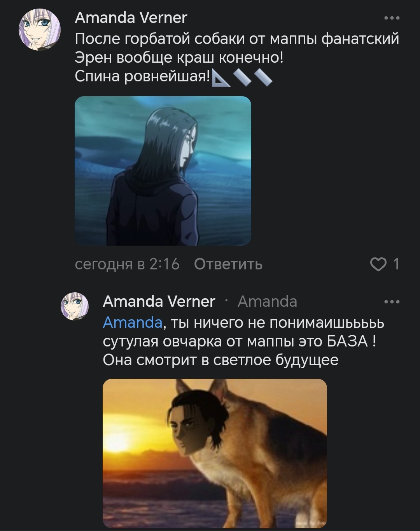The width and height of the screenshot is (420, 531).
Task: Tap the like count '1' next to heart
Action: click(396, 264)
